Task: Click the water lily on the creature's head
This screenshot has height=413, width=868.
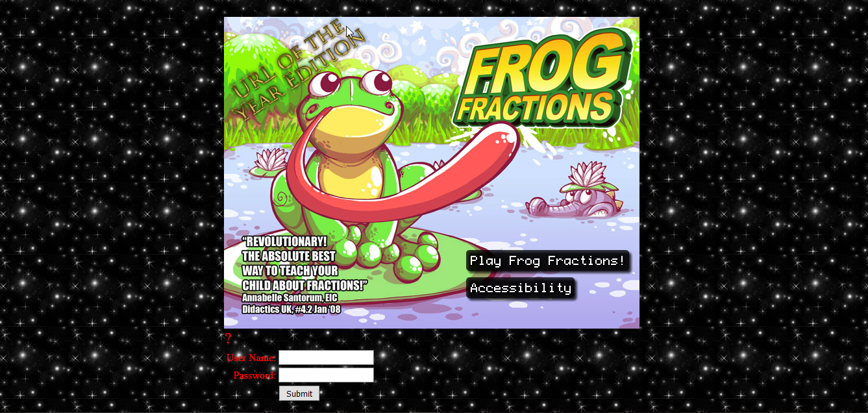Action: 586,178
